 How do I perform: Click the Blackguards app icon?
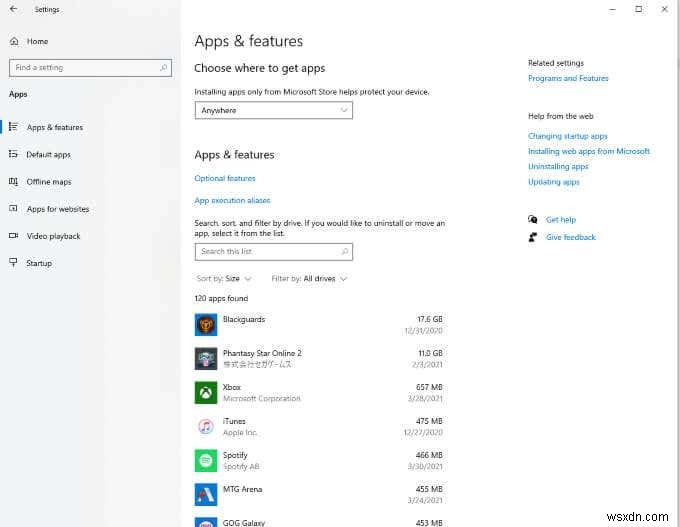[x=206, y=324]
